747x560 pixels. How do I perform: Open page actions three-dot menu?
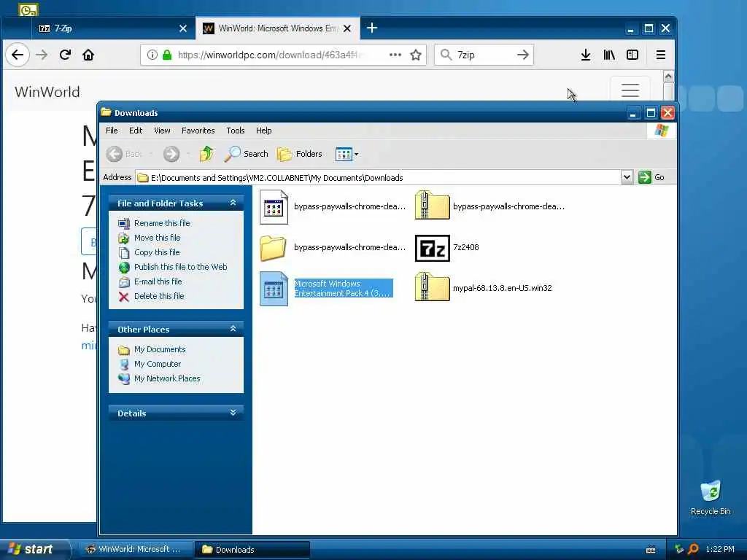[x=395, y=55]
